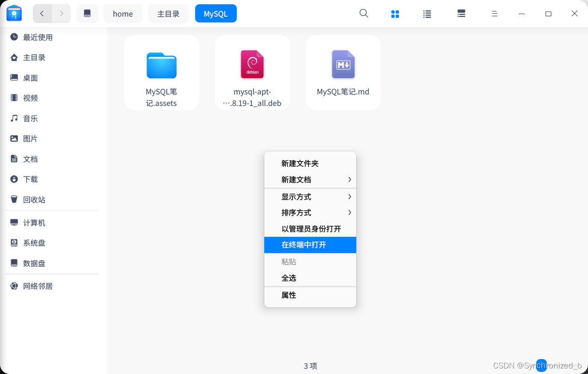Click 全选 to select all items
Viewport: 588px width, 374px height.
[289, 277]
